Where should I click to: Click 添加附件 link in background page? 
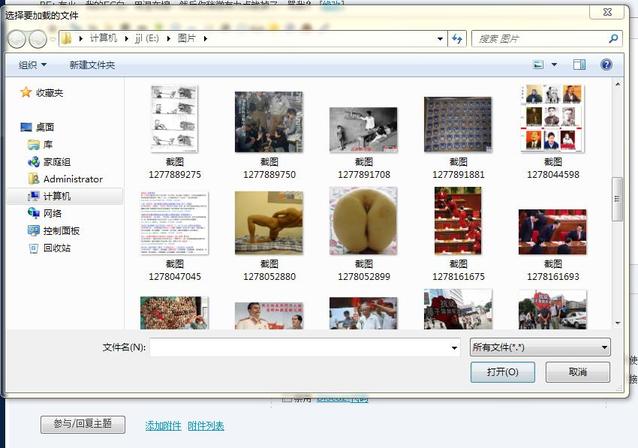[x=163, y=426]
